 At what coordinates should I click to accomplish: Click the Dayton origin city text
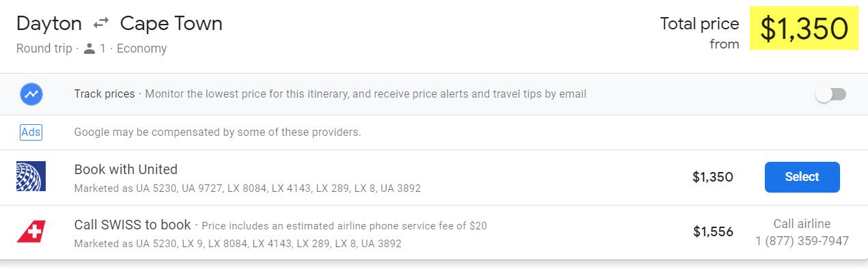click(49, 24)
